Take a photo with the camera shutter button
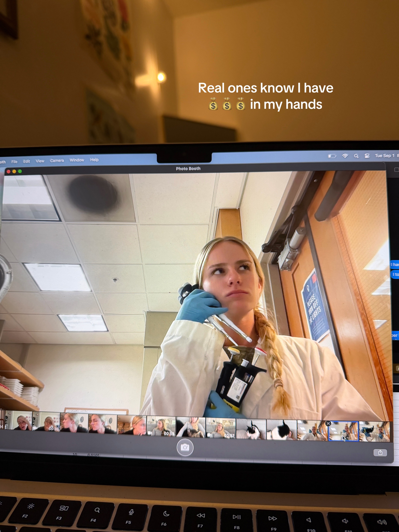 [185, 447]
